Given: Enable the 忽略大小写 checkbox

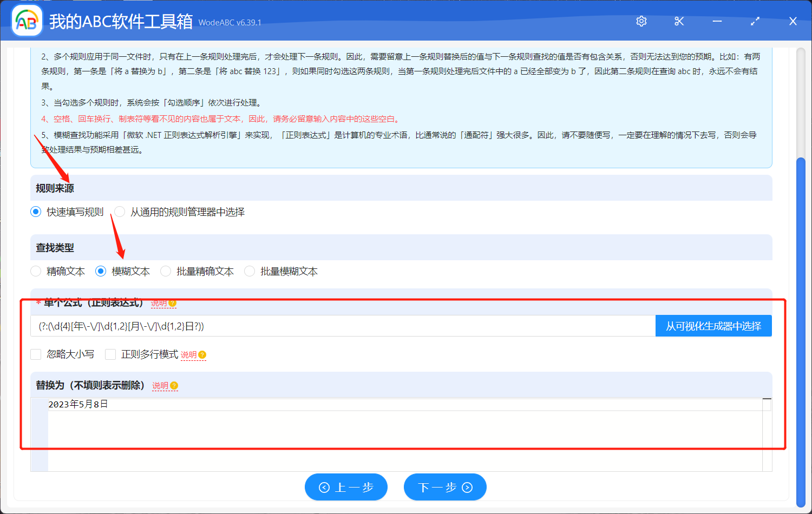Looking at the screenshot, I should click(36, 354).
